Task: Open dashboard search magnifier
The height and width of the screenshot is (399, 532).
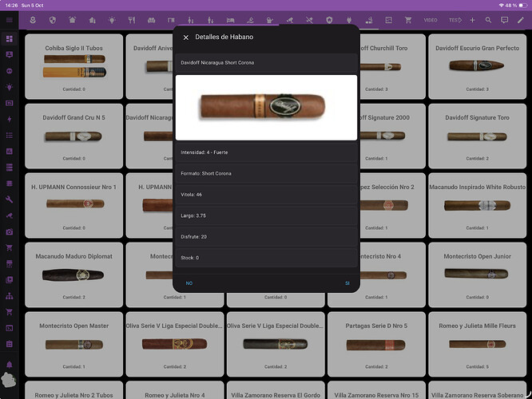Action: pyautogui.click(x=488, y=20)
